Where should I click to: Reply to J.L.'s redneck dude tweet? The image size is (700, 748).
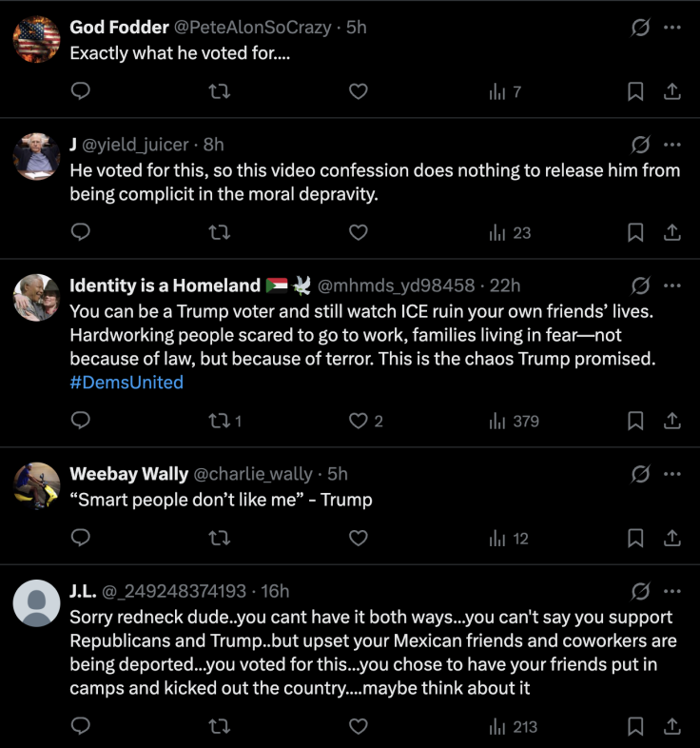tap(82, 727)
